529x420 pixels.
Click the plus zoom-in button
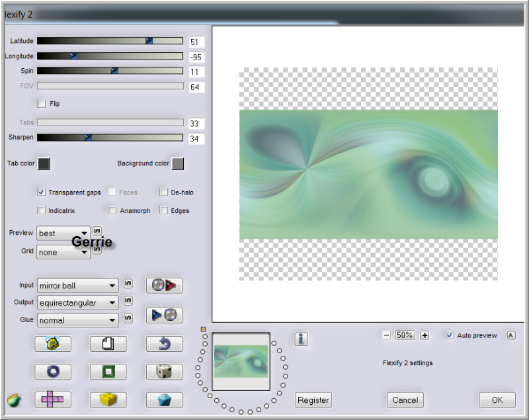[425, 335]
